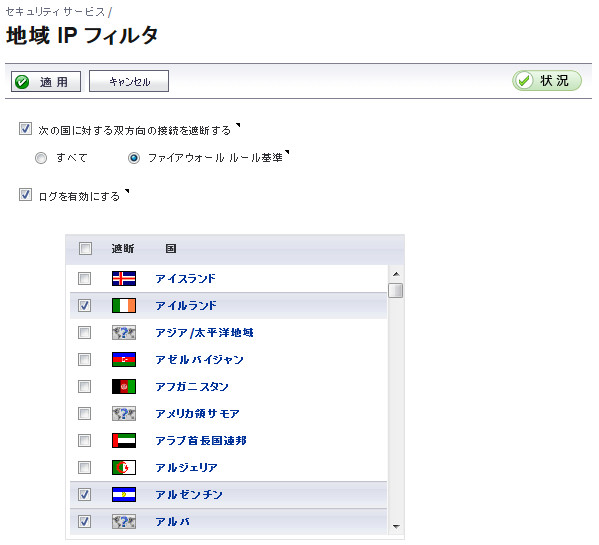Select the すべて radio button

[x=41, y=158]
